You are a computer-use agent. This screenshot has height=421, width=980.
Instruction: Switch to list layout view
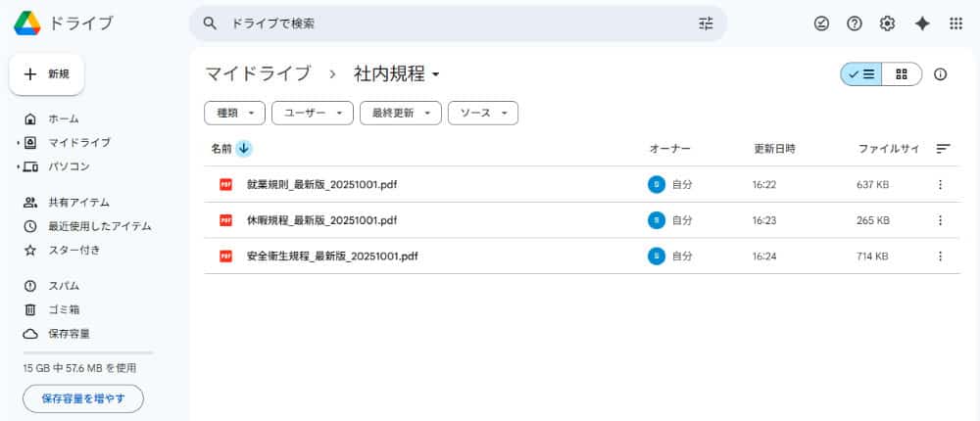[861, 74]
